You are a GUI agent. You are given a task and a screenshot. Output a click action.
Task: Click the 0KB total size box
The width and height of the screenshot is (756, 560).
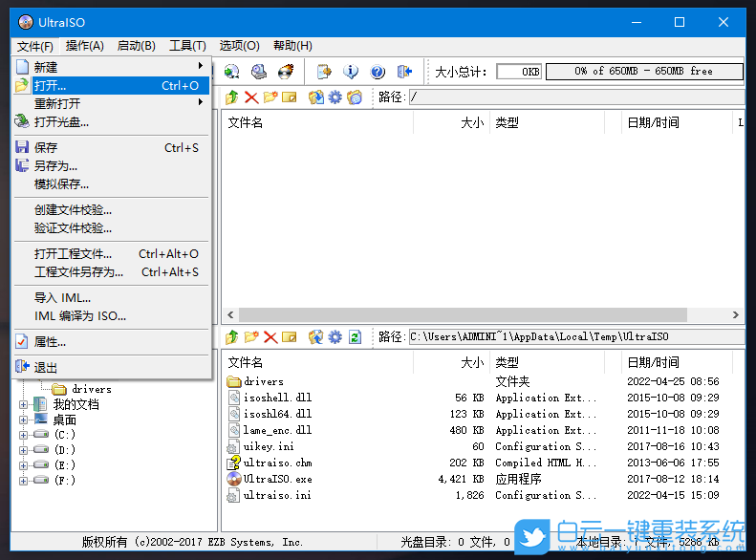519,72
